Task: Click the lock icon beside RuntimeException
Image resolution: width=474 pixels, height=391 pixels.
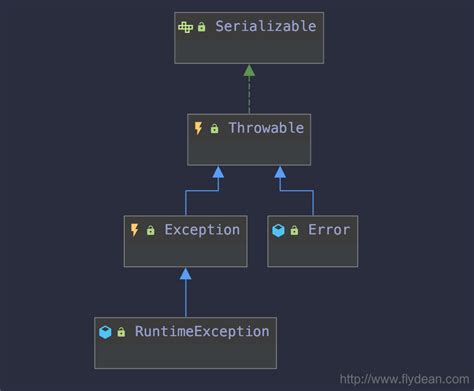Action: [121, 332]
